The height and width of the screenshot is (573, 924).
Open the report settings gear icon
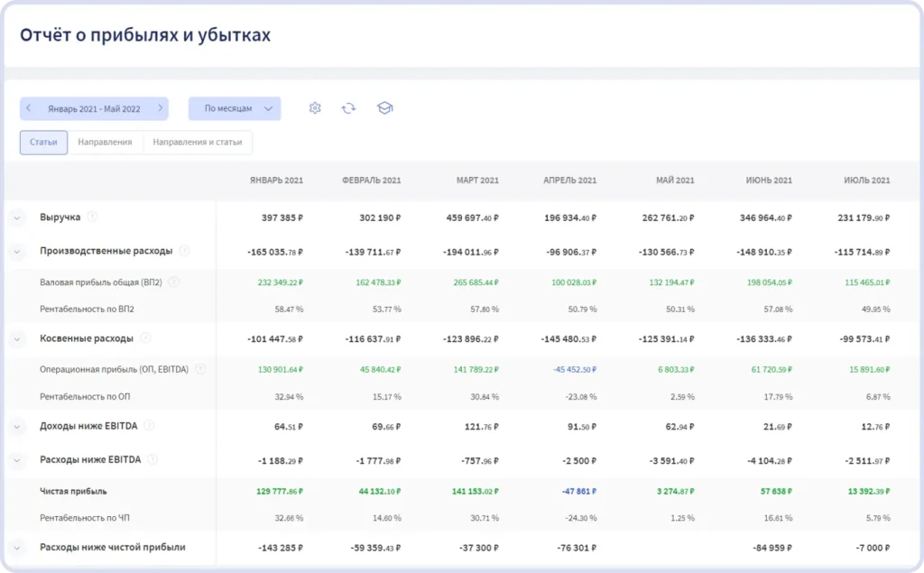315,108
